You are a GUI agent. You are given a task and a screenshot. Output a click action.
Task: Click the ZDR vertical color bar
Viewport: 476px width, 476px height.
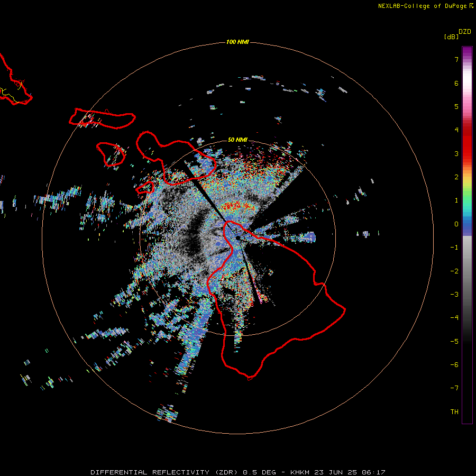pyautogui.click(x=467, y=235)
